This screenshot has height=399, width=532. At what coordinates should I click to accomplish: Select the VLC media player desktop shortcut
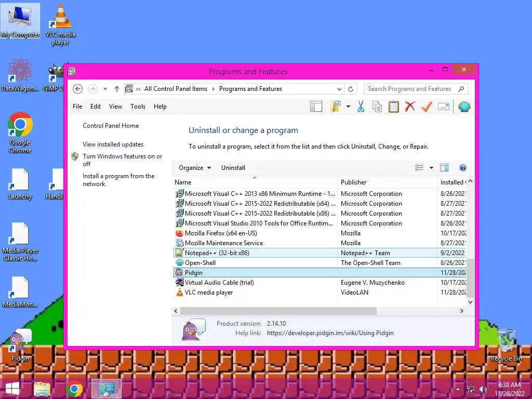pyautogui.click(x=60, y=25)
